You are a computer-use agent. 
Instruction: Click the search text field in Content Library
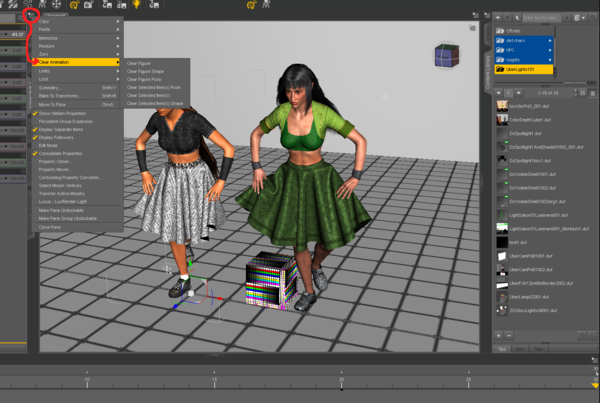(x=542, y=18)
